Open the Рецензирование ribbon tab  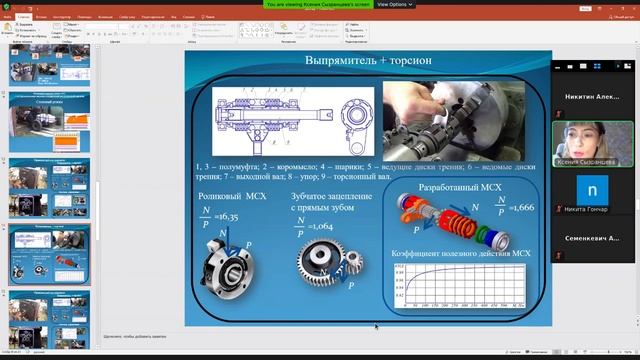pos(153,17)
